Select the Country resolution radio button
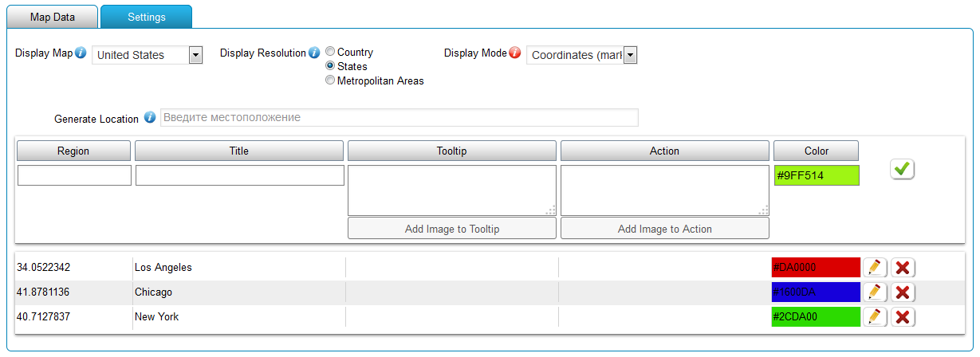 [x=330, y=52]
